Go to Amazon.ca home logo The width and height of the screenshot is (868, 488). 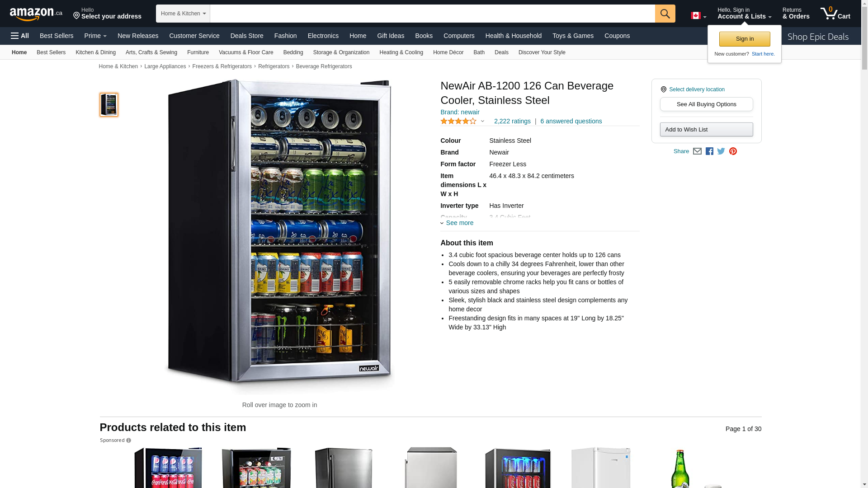36,14
